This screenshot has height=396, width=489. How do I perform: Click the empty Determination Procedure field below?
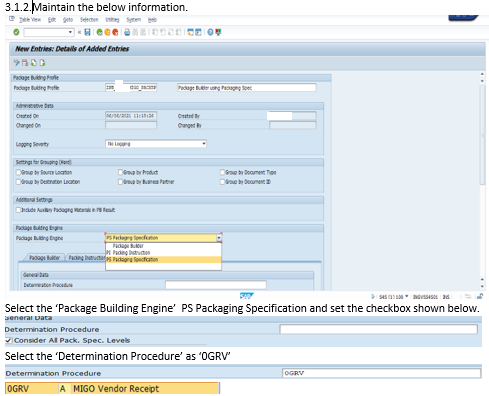click(x=379, y=329)
